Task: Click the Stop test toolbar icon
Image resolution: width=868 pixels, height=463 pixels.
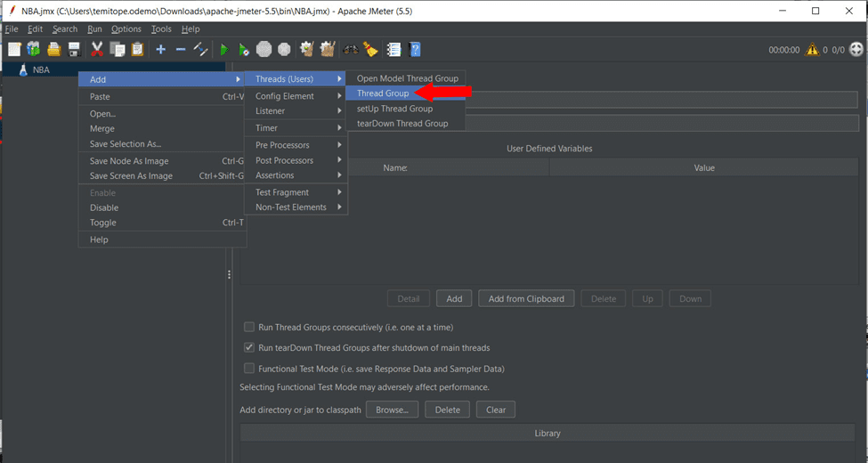Action: [x=264, y=50]
